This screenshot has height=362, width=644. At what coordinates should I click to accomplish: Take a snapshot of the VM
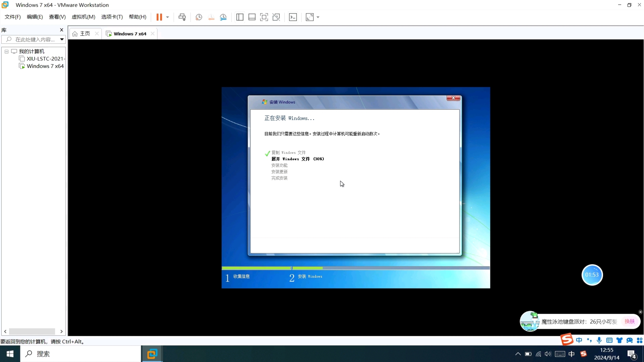coord(199,17)
